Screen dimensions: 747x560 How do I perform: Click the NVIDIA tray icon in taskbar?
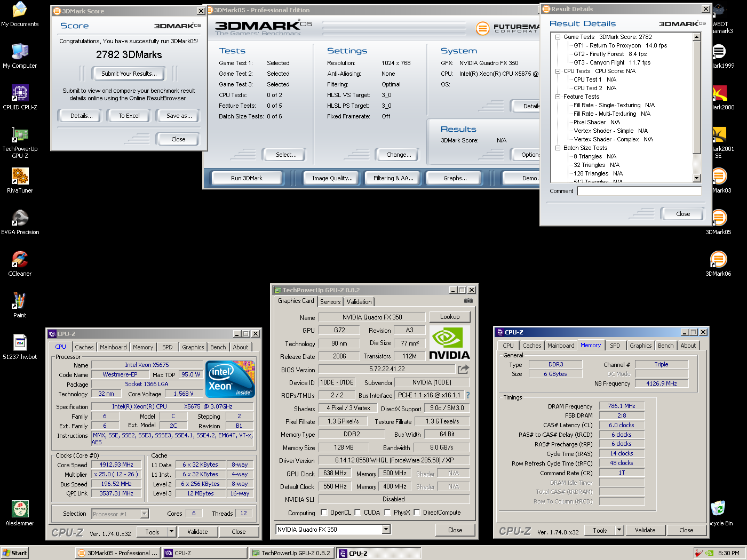tap(709, 553)
